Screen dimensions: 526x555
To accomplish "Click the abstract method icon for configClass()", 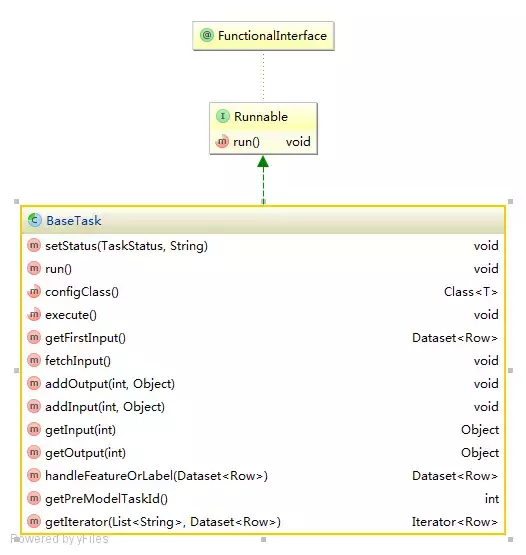I will click(34, 291).
